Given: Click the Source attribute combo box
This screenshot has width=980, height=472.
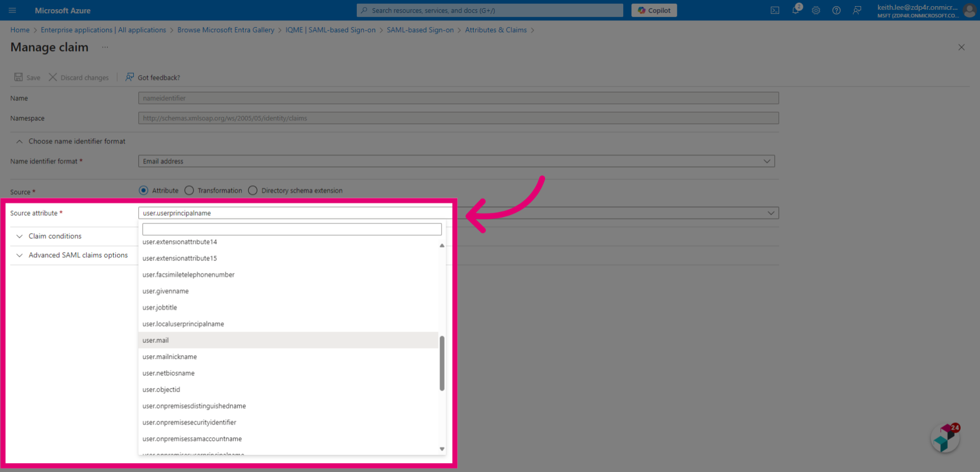Looking at the screenshot, I should click(458, 213).
